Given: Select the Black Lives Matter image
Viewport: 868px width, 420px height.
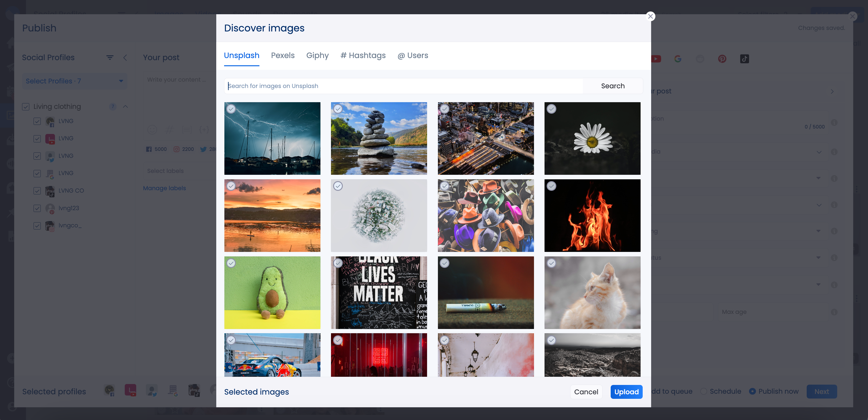Looking at the screenshot, I should pyautogui.click(x=379, y=292).
